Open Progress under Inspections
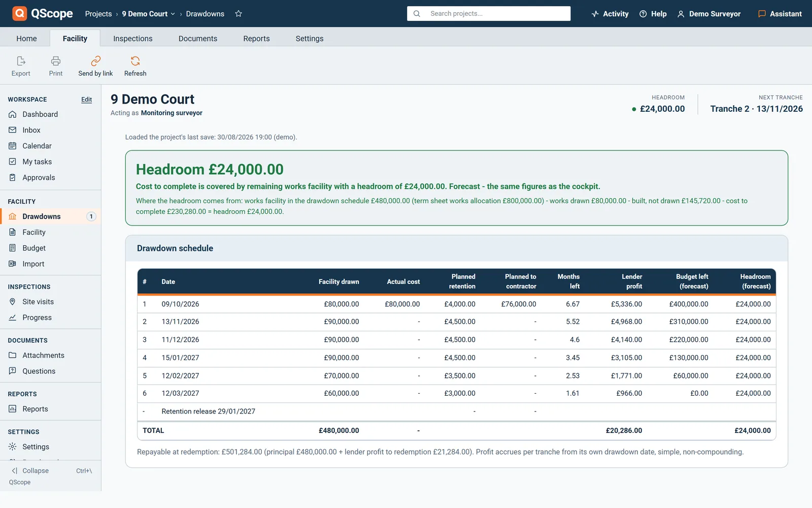 (x=50, y=317)
